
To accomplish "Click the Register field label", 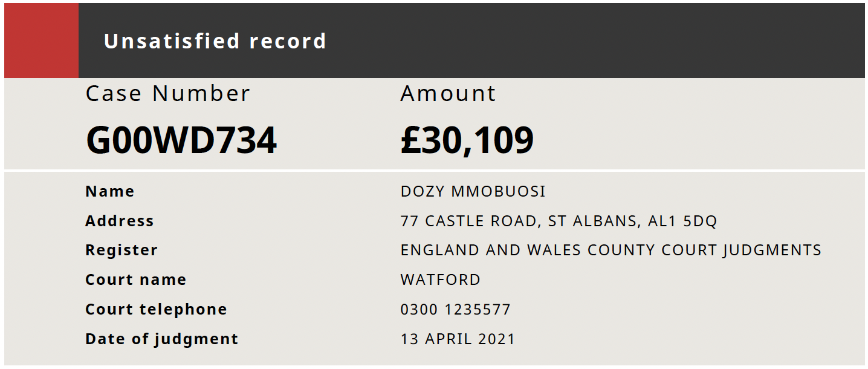I will [121, 250].
